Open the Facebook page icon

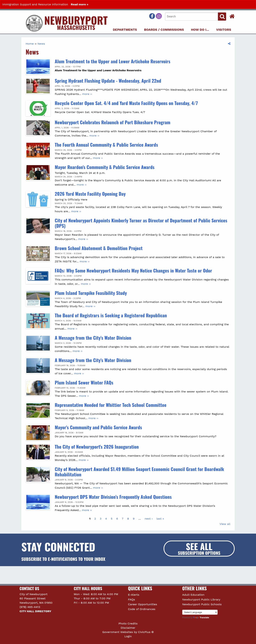click(152, 16)
